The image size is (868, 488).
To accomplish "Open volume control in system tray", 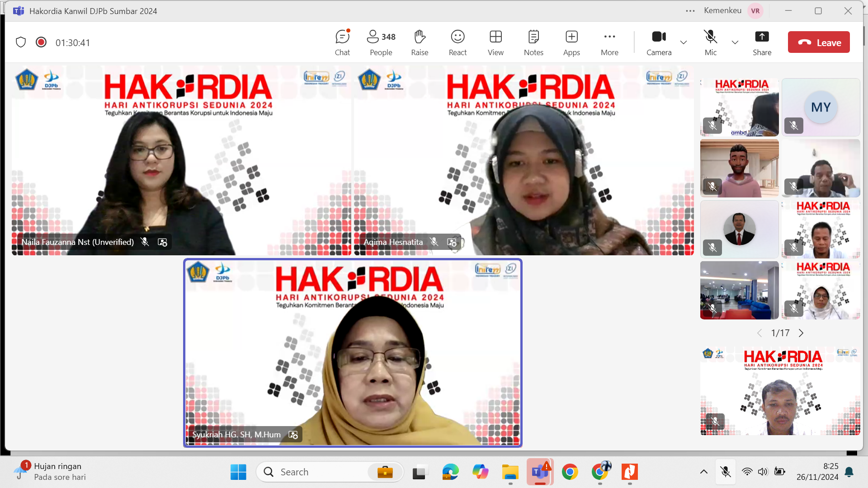I will click(763, 472).
